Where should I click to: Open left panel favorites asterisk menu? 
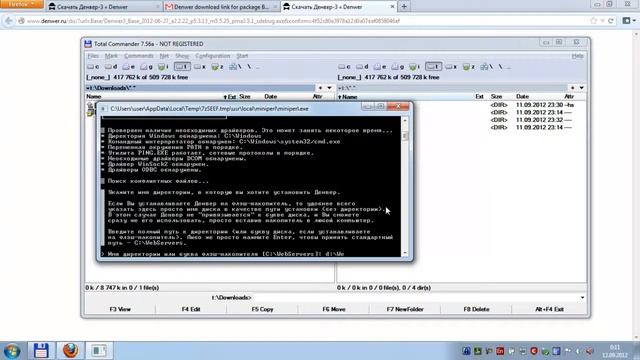point(320,88)
